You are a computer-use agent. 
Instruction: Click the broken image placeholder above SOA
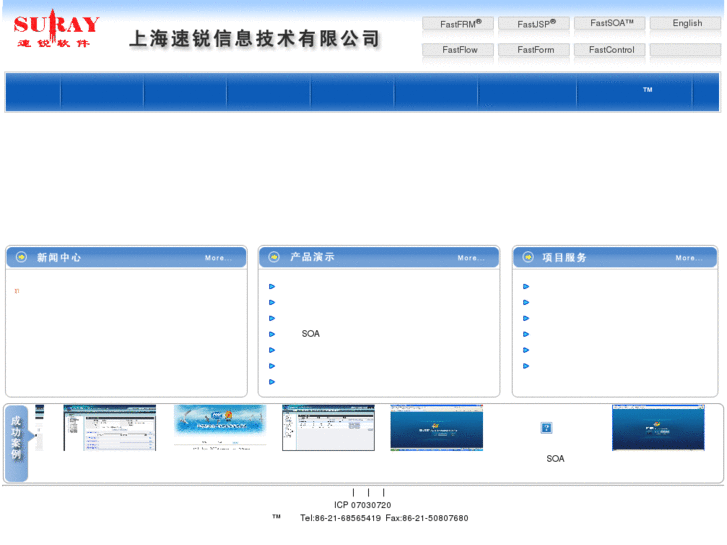(546, 428)
